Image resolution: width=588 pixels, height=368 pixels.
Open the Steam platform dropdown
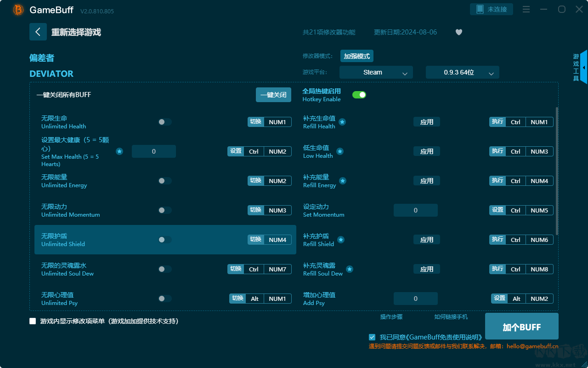tap(376, 73)
